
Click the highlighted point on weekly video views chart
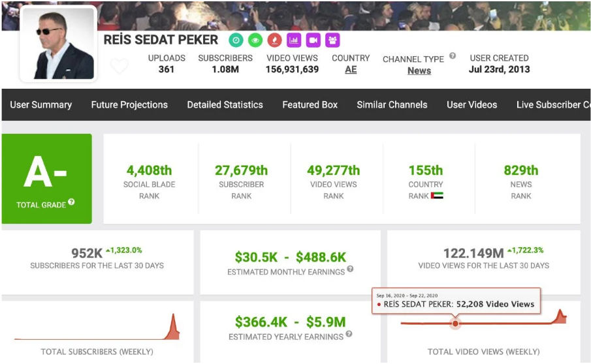click(455, 324)
